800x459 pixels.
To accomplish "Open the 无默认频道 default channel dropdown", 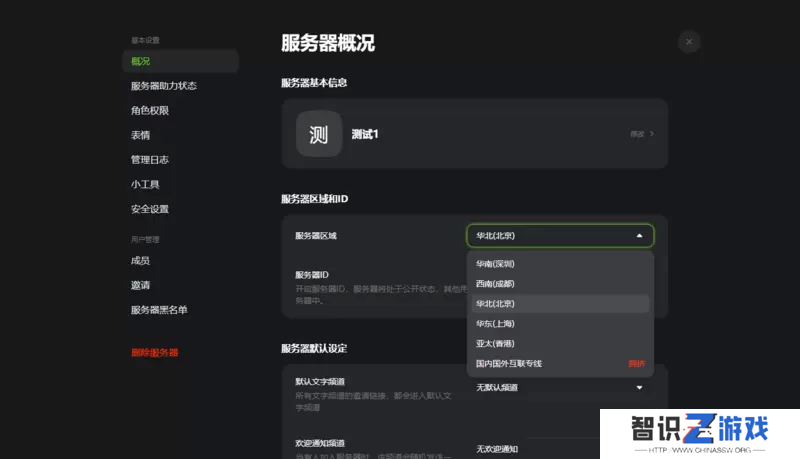I will [x=560, y=388].
